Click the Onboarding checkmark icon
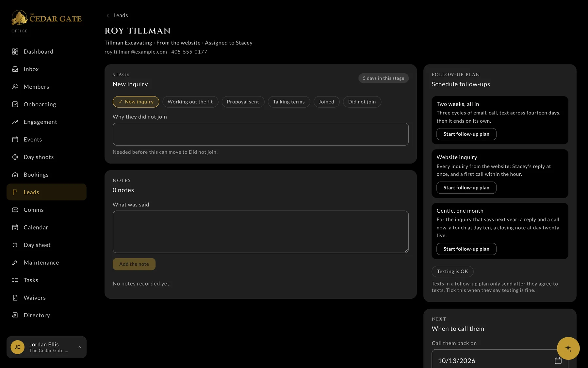This screenshot has height=368, width=588. tap(15, 104)
